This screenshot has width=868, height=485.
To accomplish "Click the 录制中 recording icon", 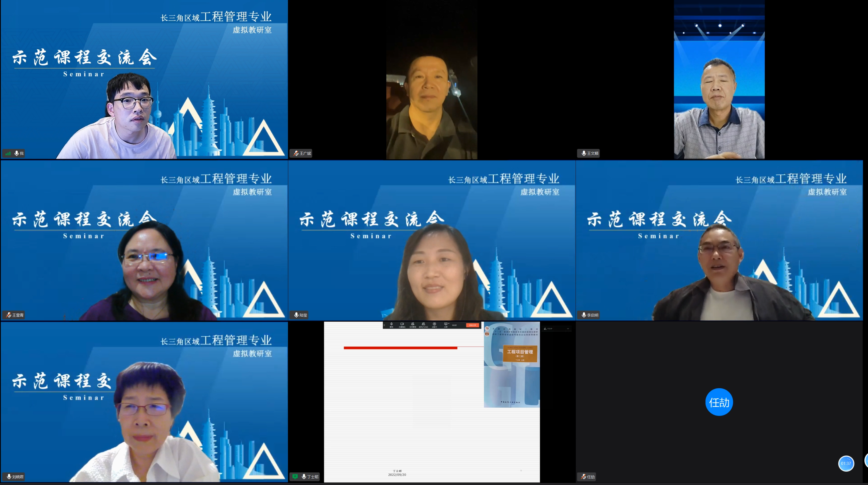I will pos(435,324).
